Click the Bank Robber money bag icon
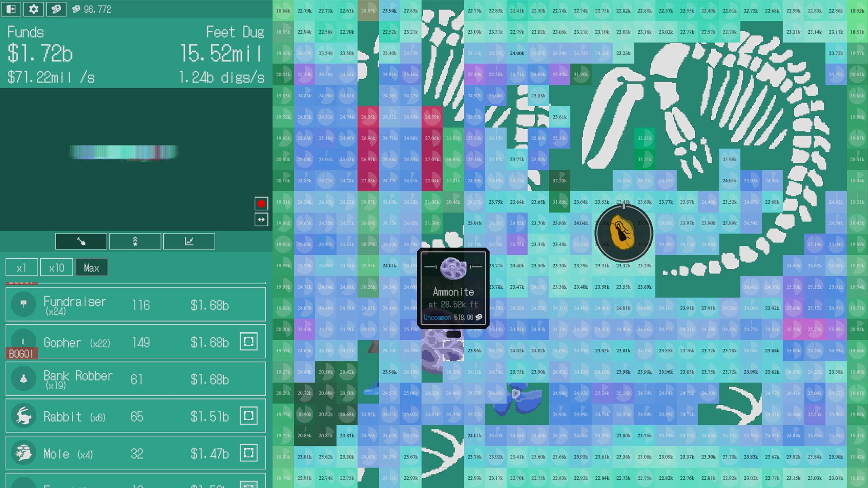This screenshot has width=868, height=488. (x=23, y=379)
